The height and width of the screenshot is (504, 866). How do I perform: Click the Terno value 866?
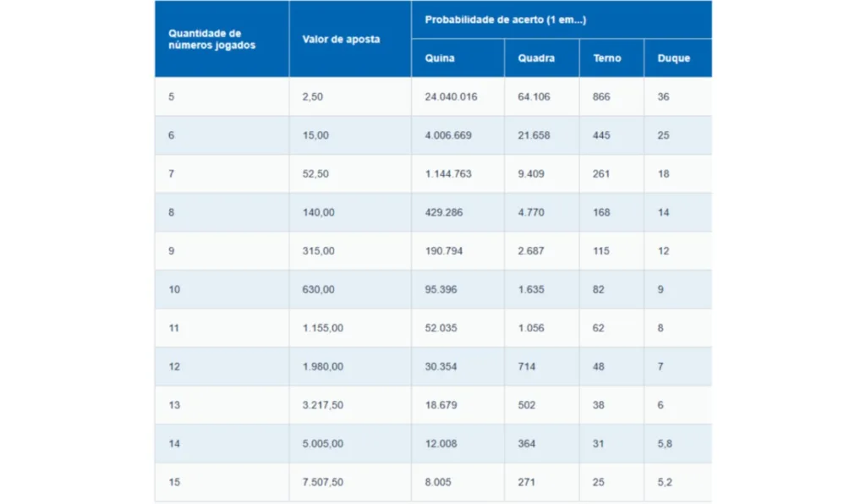tap(601, 97)
